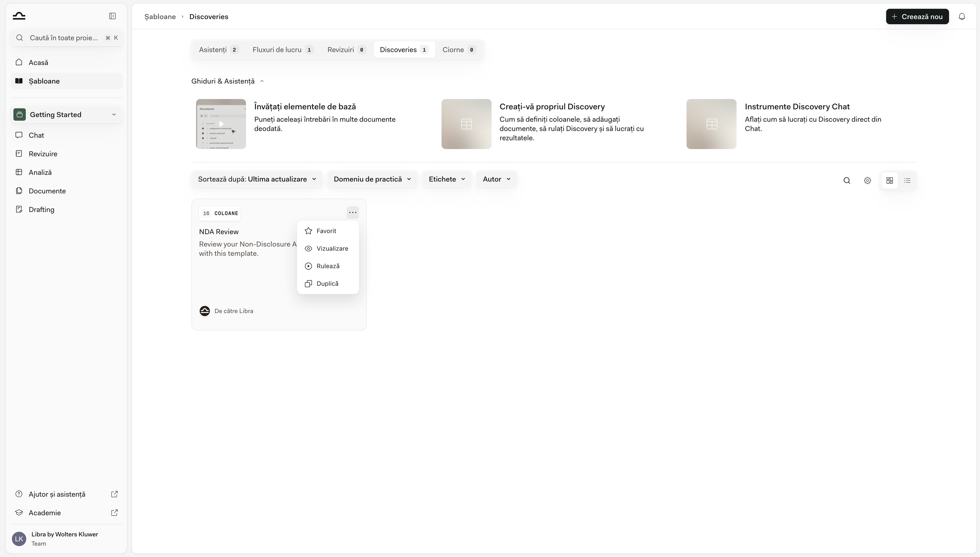
Task: Click the LK user avatar
Action: [x=19, y=539]
